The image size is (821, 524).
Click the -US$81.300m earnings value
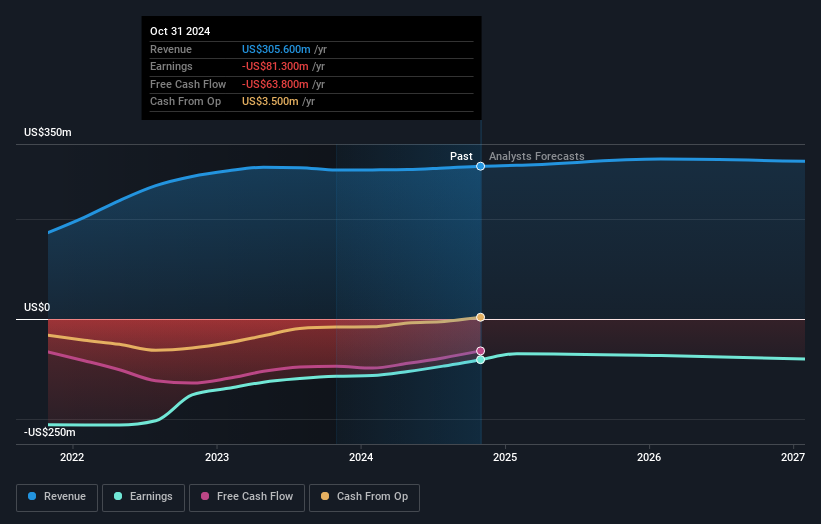tap(275, 66)
